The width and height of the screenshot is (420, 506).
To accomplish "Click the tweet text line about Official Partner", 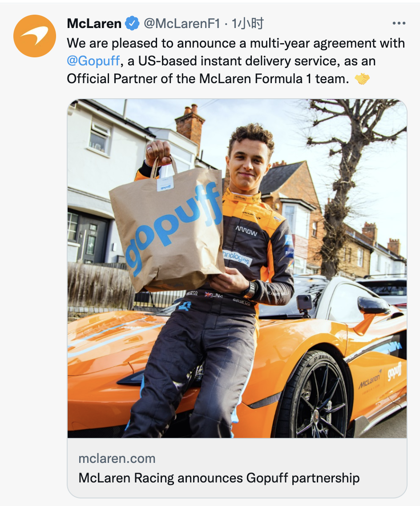I will tap(208, 79).
